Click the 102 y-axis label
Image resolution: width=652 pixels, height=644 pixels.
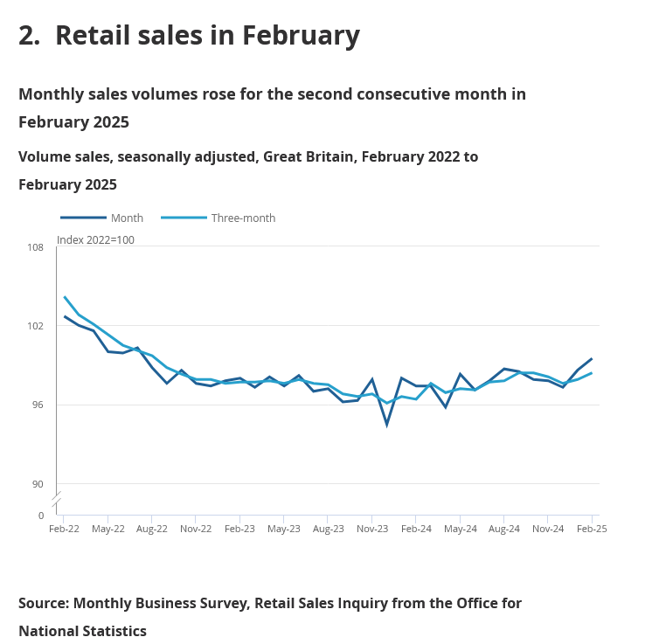tap(35, 326)
